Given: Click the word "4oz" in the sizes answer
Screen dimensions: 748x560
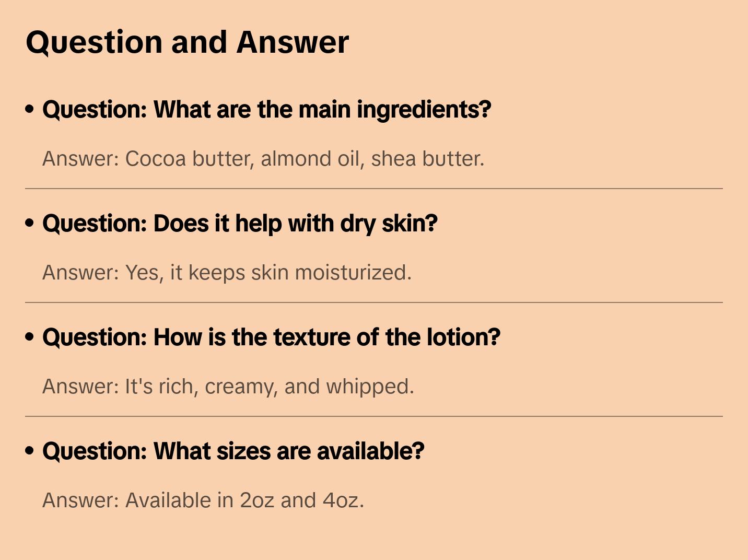Looking at the screenshot, I should (x=342, y=500).
